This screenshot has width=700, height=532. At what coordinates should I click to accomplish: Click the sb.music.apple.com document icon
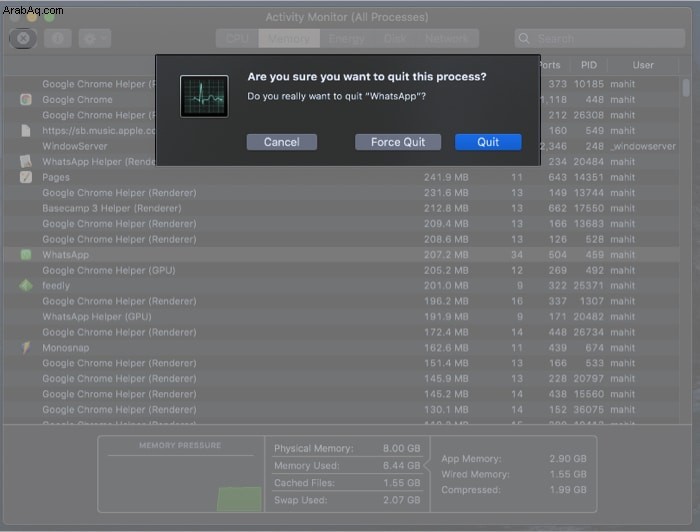[x=26, y=130]
